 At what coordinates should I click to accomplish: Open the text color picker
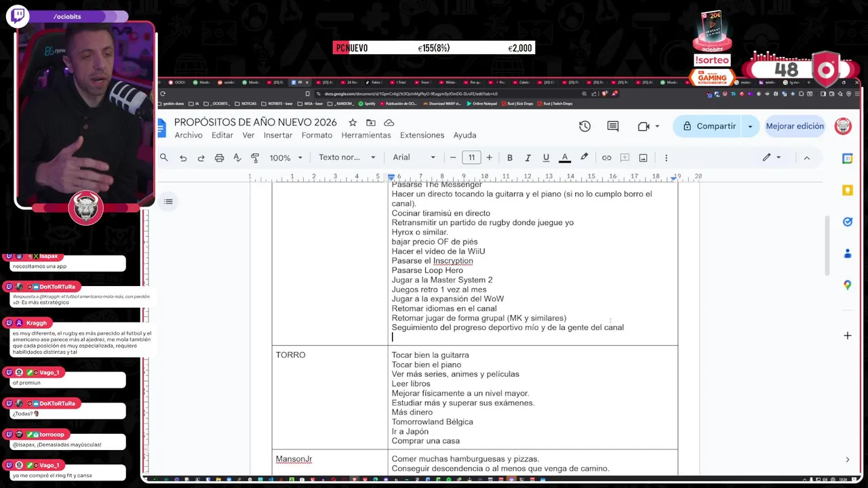[564, 157]
